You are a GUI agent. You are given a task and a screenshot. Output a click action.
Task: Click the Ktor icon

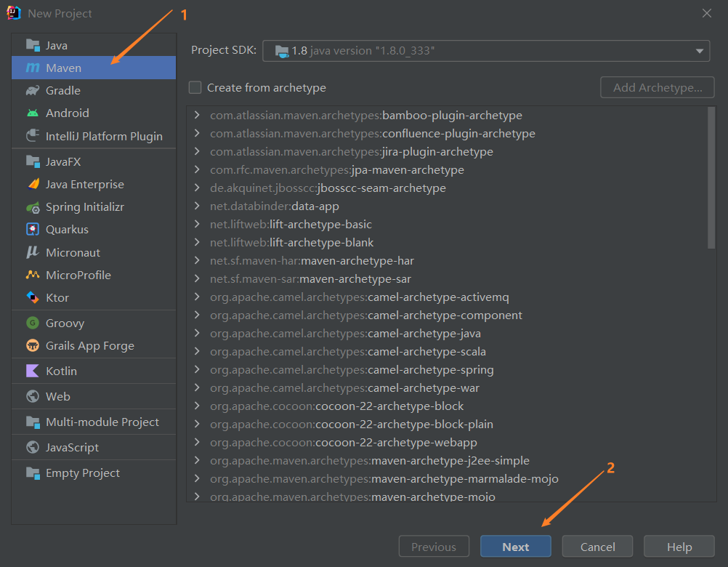click(33, 297)
